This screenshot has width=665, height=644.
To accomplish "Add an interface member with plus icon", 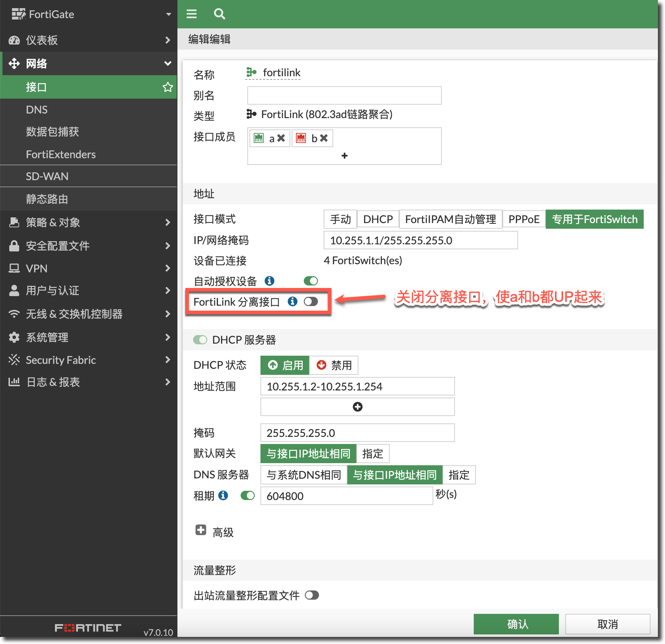I will (x=344, y=156).
